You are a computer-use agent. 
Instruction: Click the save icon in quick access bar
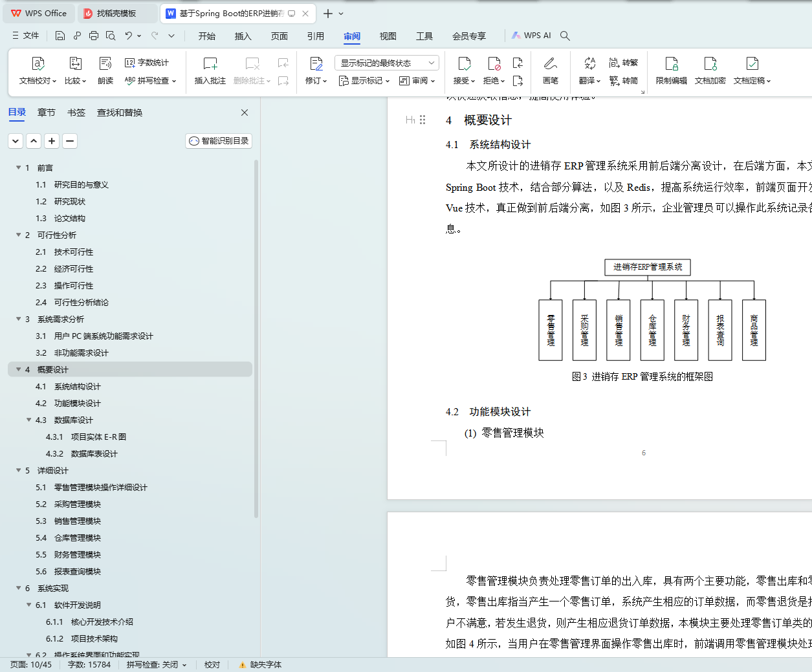pos(60,36)
